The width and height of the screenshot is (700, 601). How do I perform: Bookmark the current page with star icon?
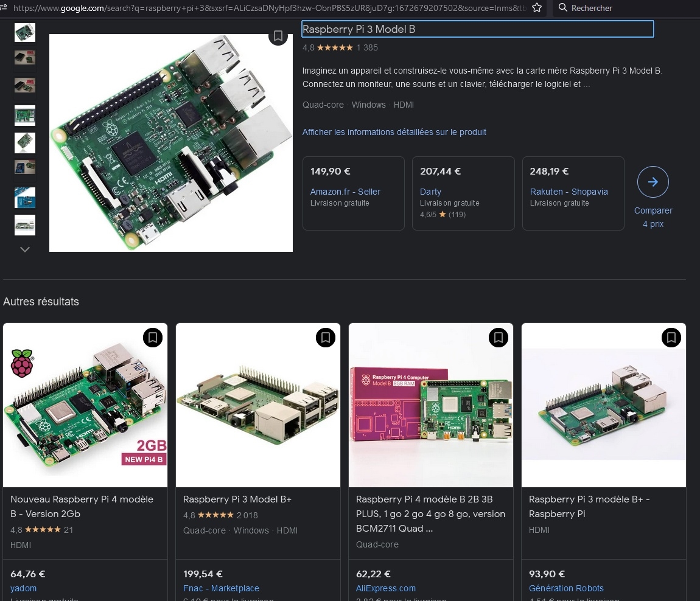tap(536, 8)
